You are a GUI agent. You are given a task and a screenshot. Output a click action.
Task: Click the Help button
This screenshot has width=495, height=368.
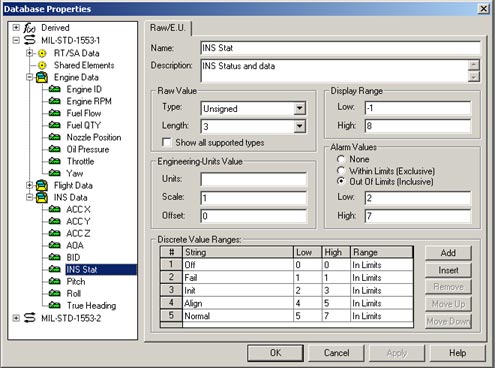[458, 353]
